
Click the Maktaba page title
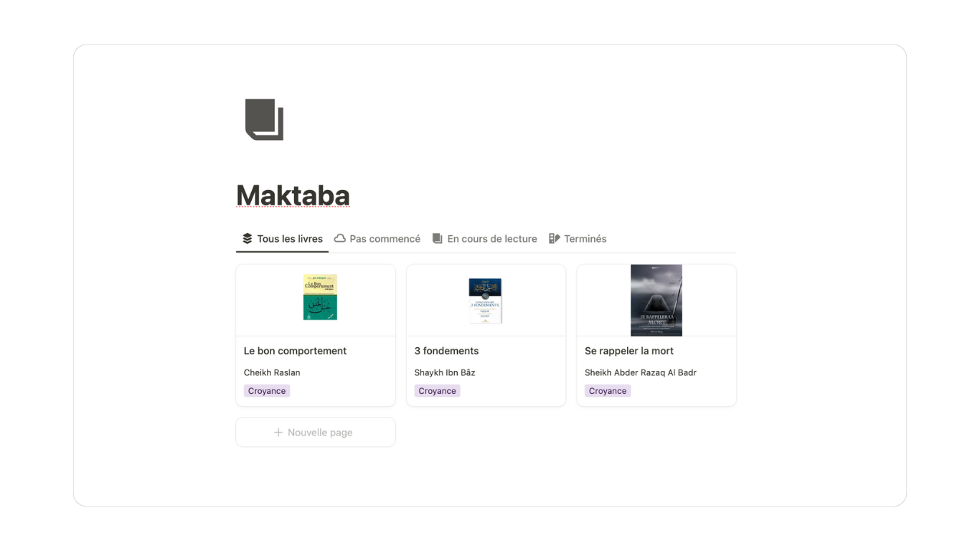(293, 195)
